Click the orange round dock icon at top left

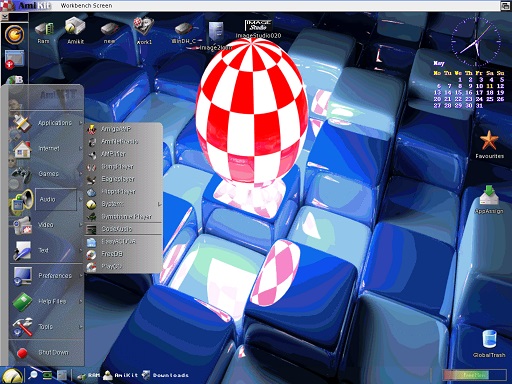pos(14,34)
